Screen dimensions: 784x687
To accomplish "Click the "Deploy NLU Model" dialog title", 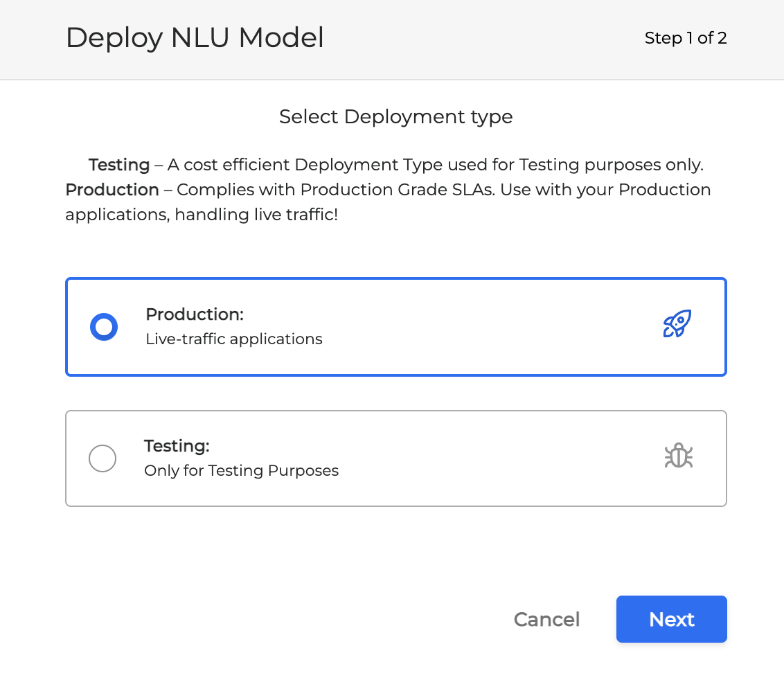I will click(x=195, y=38).
